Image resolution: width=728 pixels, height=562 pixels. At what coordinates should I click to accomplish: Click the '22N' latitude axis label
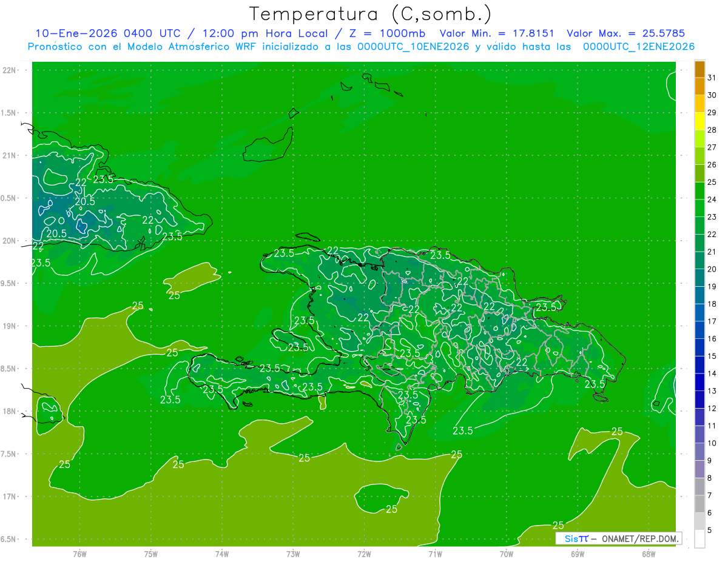point(9,70)
